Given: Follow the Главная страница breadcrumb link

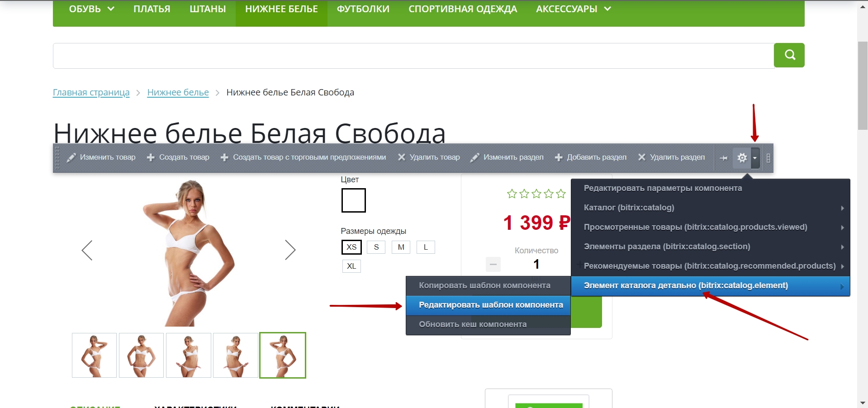Looking at the screenshot, I should (x=91, y=92).
